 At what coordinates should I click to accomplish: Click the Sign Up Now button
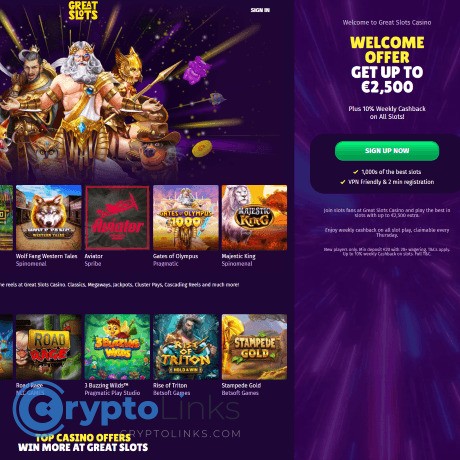click(x=387, y=151)
